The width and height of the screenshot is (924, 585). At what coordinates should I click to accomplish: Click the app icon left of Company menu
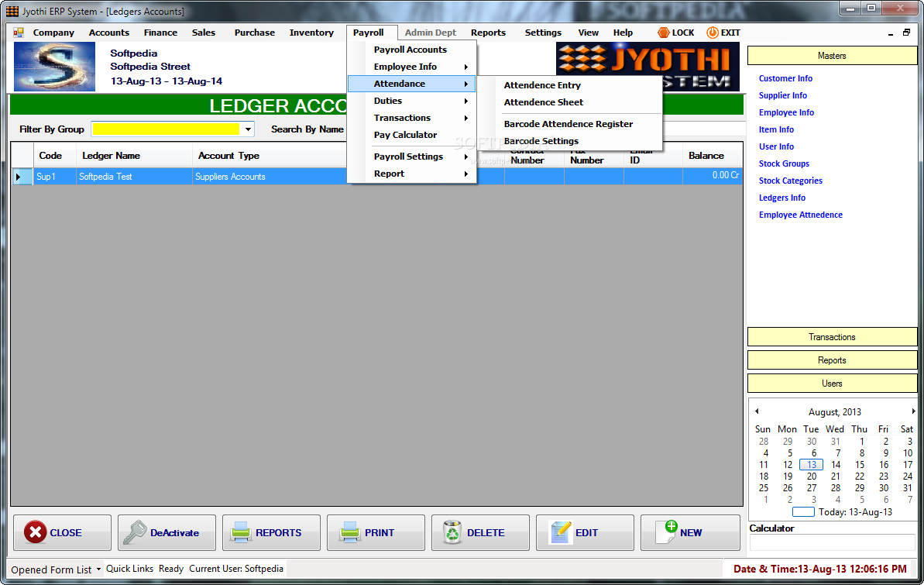click(x=19, y=33)
